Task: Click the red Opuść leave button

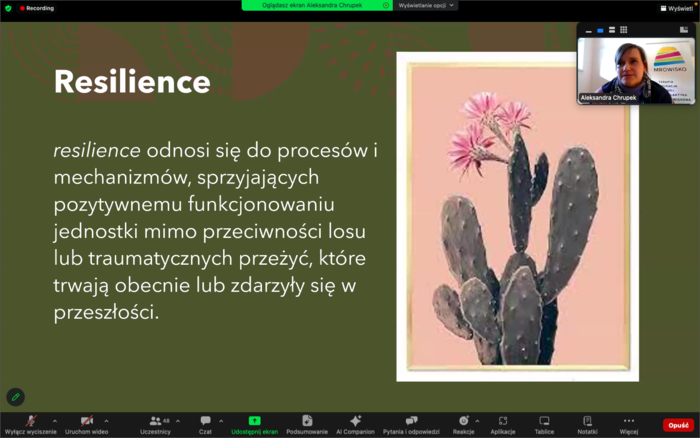Action: pyautogui.click(x=677, y=425)
